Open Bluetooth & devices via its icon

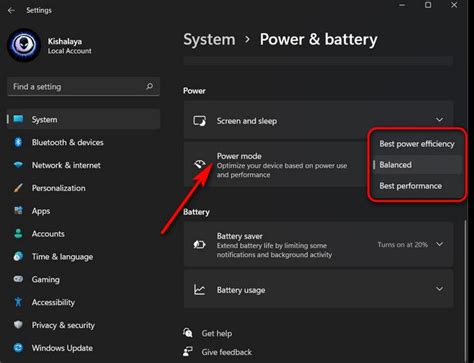pos(18,142)
